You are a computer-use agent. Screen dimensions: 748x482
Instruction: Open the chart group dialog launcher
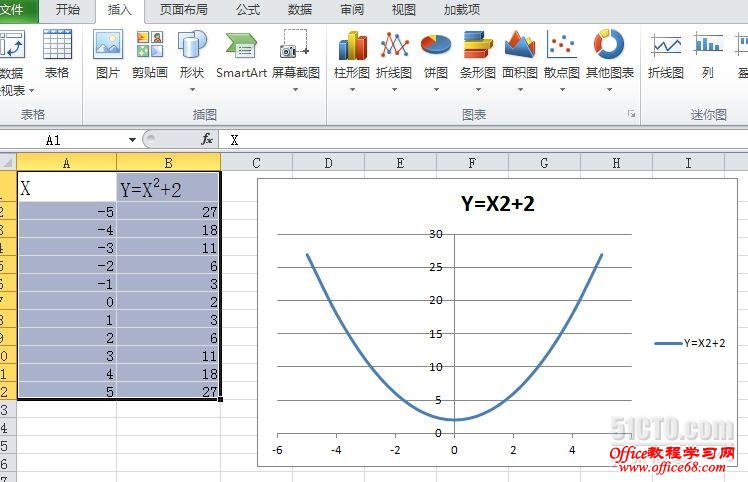pyautogui.click(x=631, y=114)
